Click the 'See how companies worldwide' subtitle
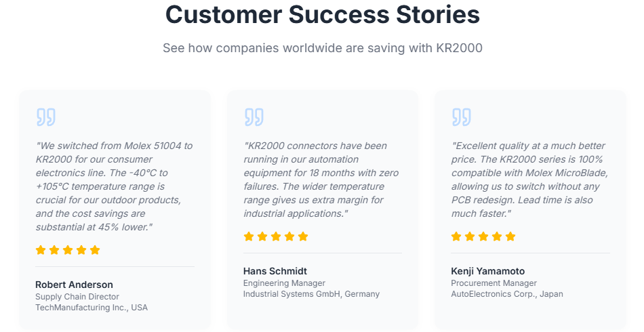 tap(322, 48)
